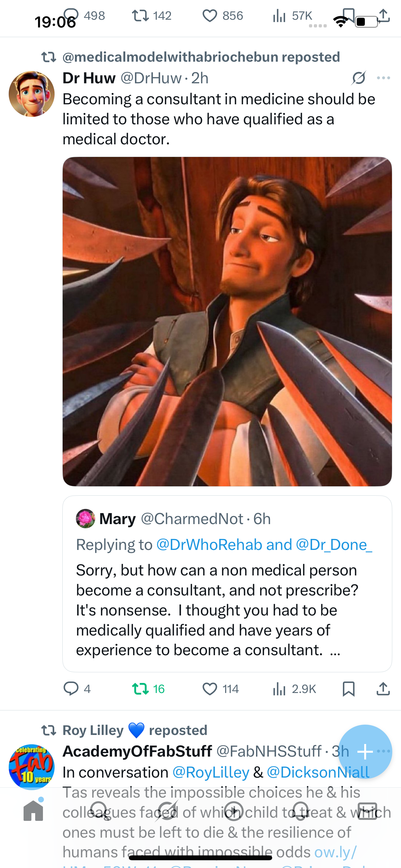The image size is (401, 868).
Task: Undo repost on Dr Huw's tweet
Action: 140,689
